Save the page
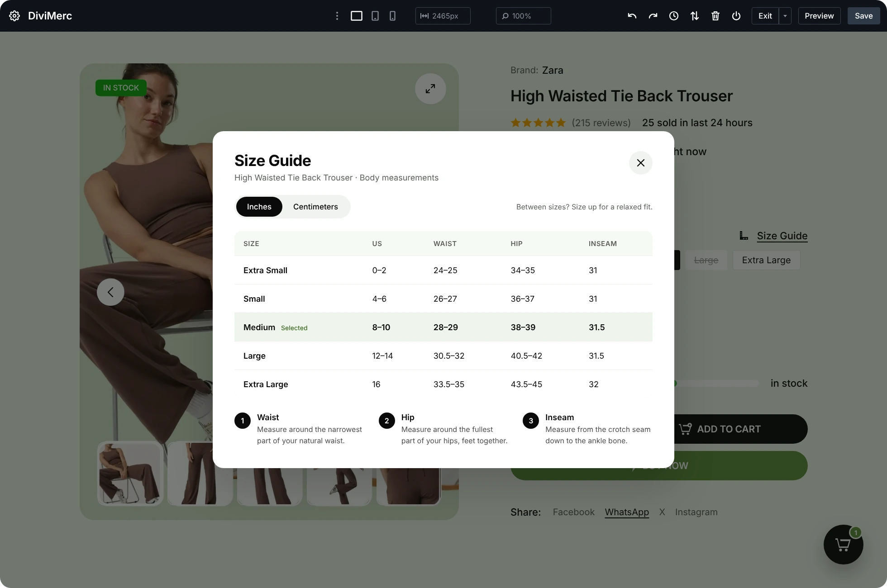Viewport: 887px width, 588px height. tap(863, 16)
